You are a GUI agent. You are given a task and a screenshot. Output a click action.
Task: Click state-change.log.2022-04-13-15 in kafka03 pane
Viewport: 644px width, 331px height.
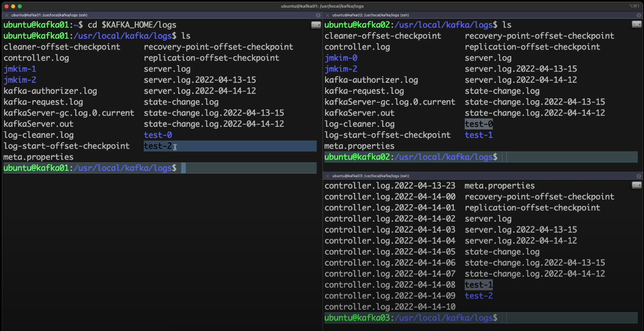535,262
